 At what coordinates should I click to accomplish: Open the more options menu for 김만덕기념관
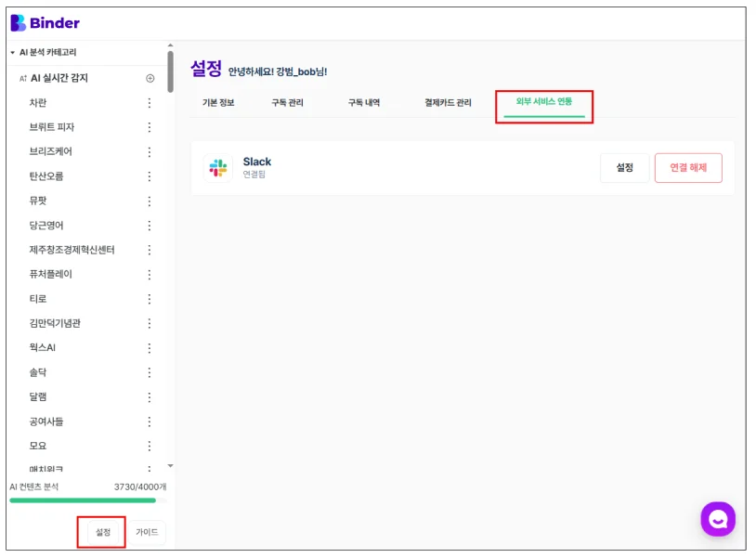[x=150, y=323]
